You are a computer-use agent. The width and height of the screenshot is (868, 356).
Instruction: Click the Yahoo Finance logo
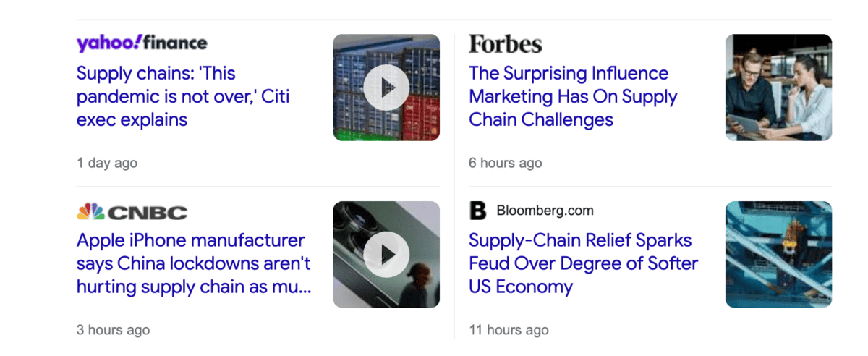142,43
